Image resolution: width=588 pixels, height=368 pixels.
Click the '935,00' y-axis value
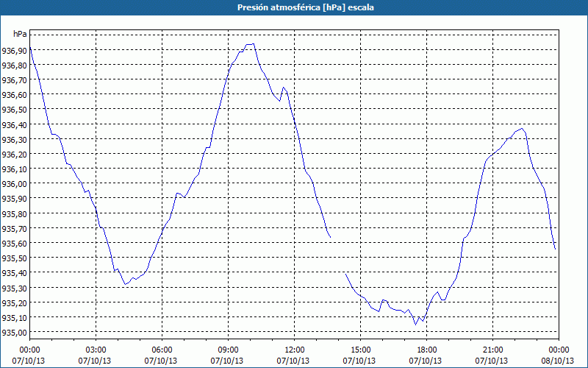[x=14, y=333]
